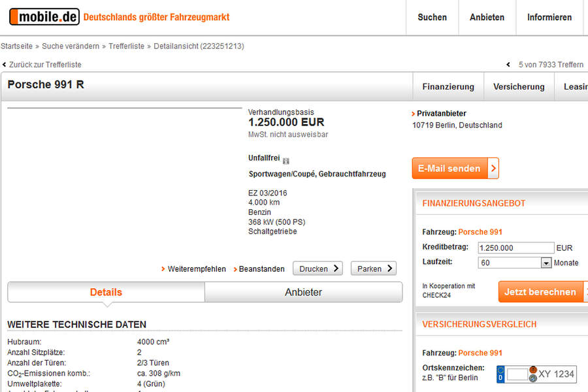Click the price '1.250.000 EUR'
The image size is (588, 392).
click(x=286, y=122)
